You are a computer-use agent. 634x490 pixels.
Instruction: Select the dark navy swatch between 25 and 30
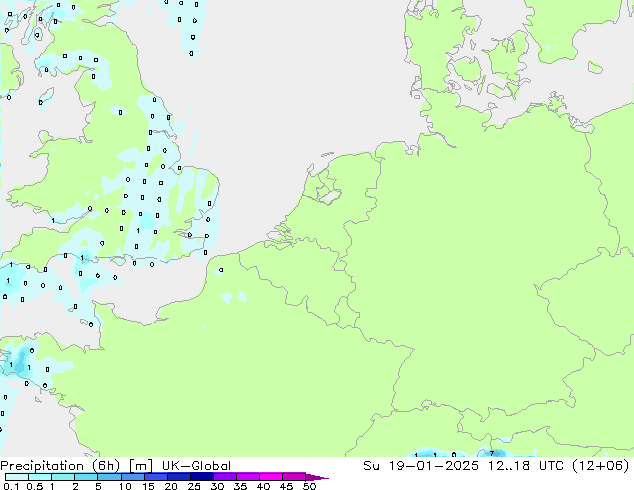coord(202,477)
